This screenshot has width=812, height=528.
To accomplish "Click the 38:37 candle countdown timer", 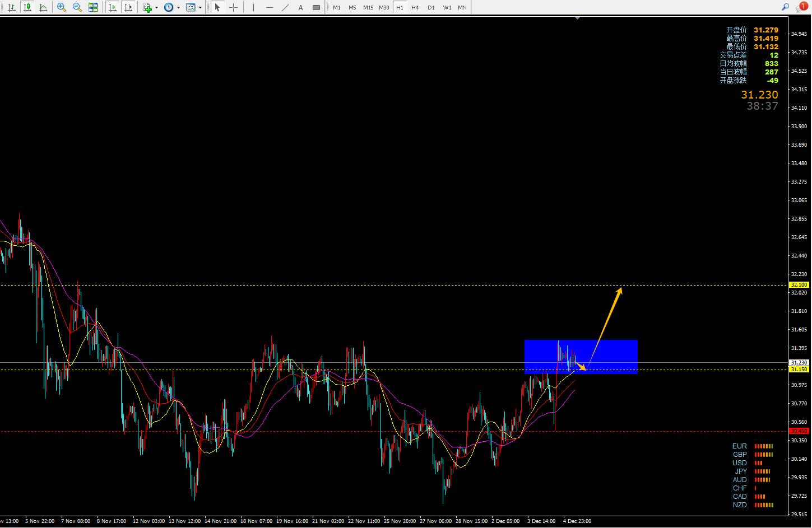I will [x=762, y=106].
